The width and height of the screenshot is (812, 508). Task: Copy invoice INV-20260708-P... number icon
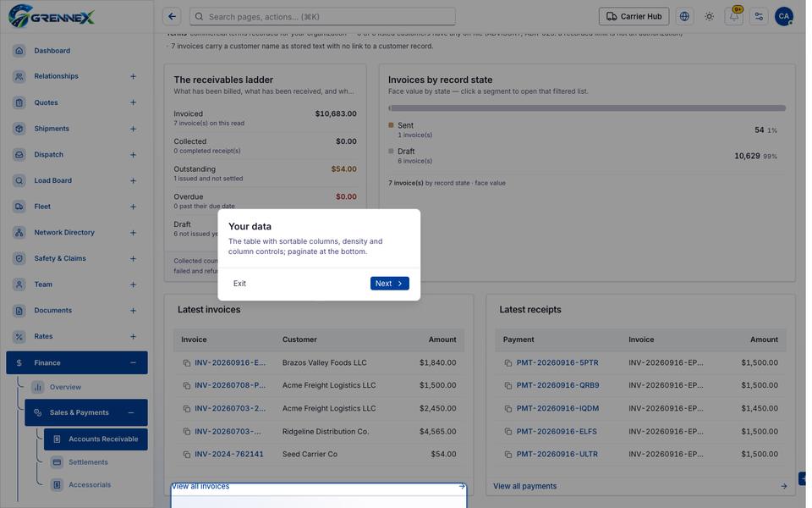(186, 386)
